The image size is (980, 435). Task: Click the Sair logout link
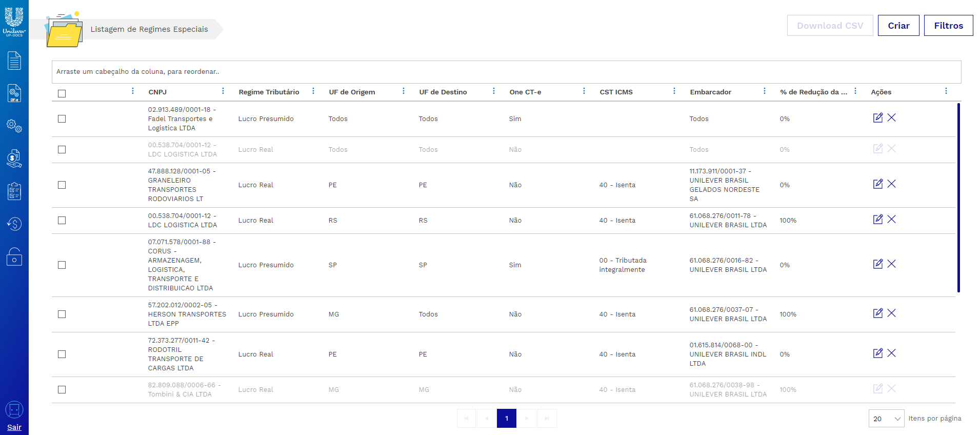tap(14, 427)
